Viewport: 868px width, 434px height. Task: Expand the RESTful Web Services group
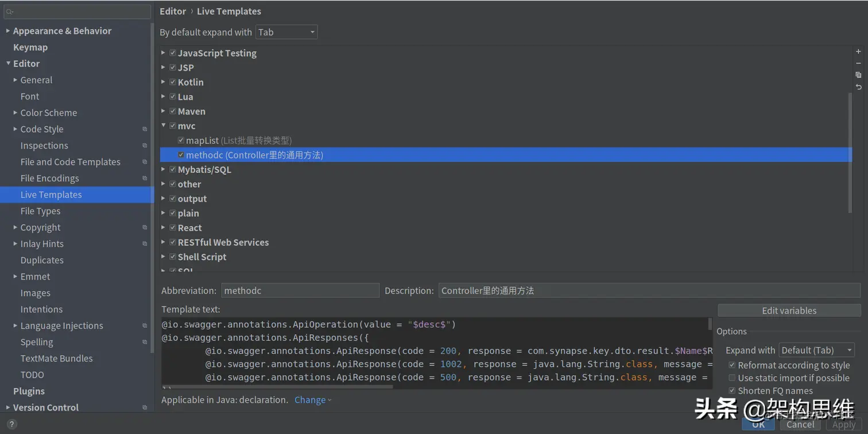(x=164, y=242)
